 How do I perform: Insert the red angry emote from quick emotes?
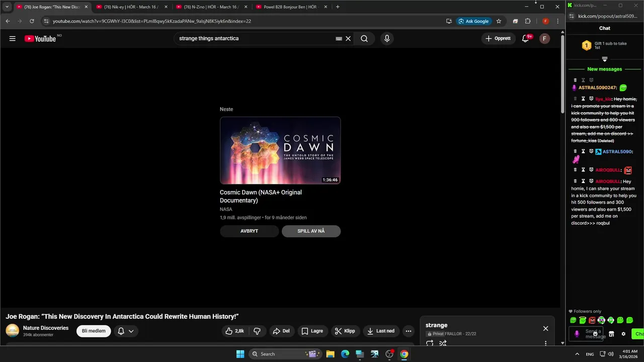(x=592, y=320)
